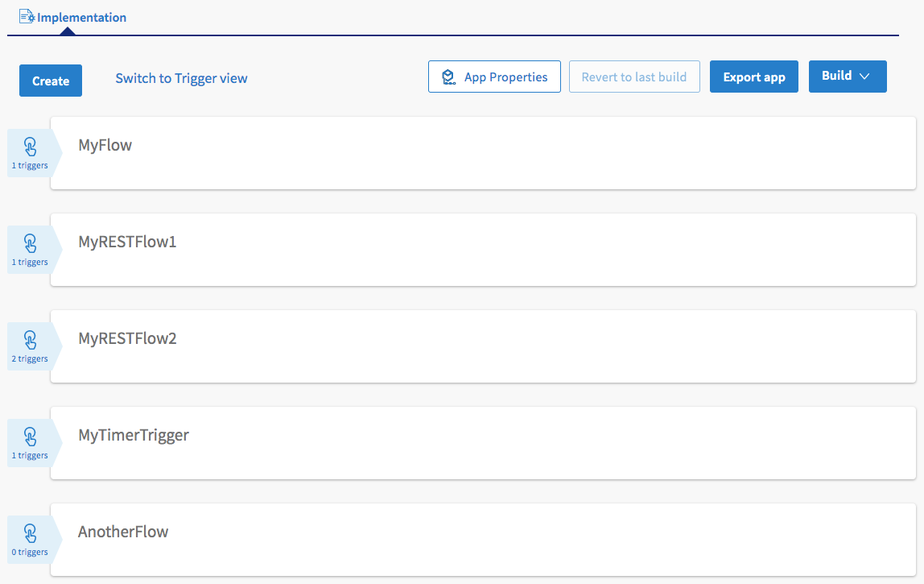Click Revert to last build

click(633, 77)
